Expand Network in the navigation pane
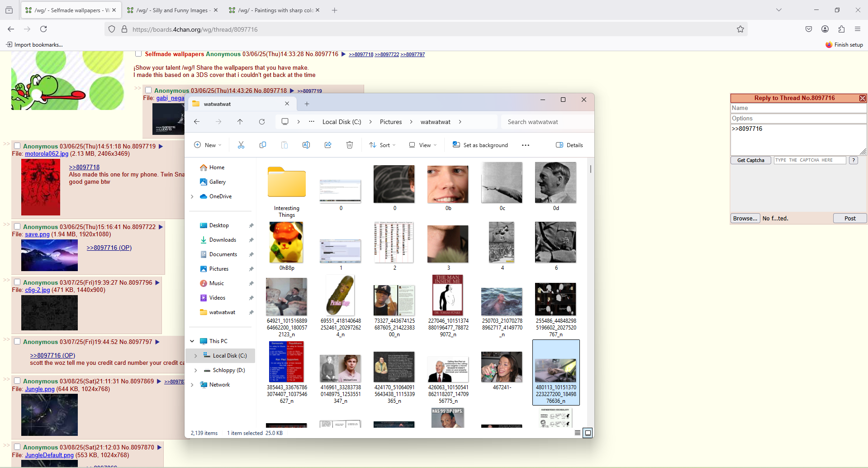 point(192,385)
